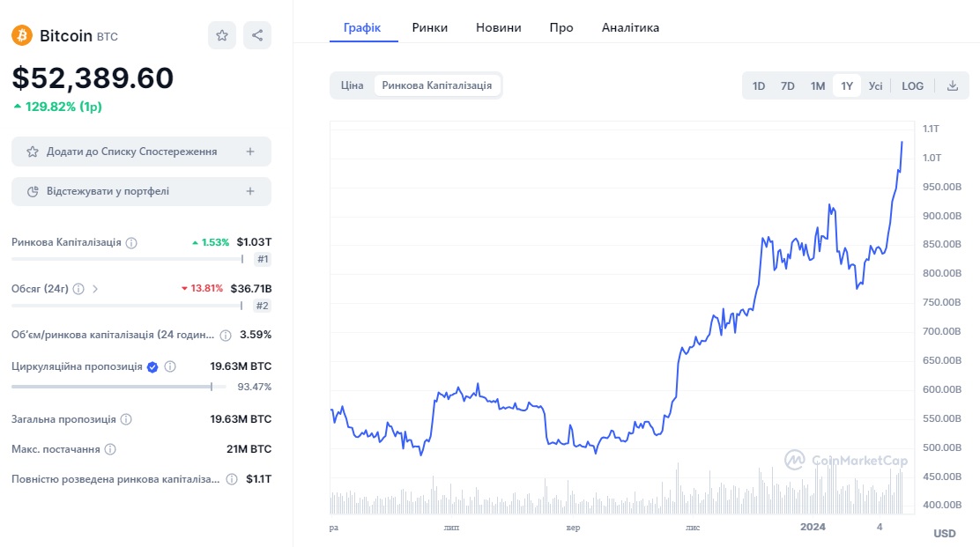Click the circulating supply 93.47% progress bar

coord(120,387)
